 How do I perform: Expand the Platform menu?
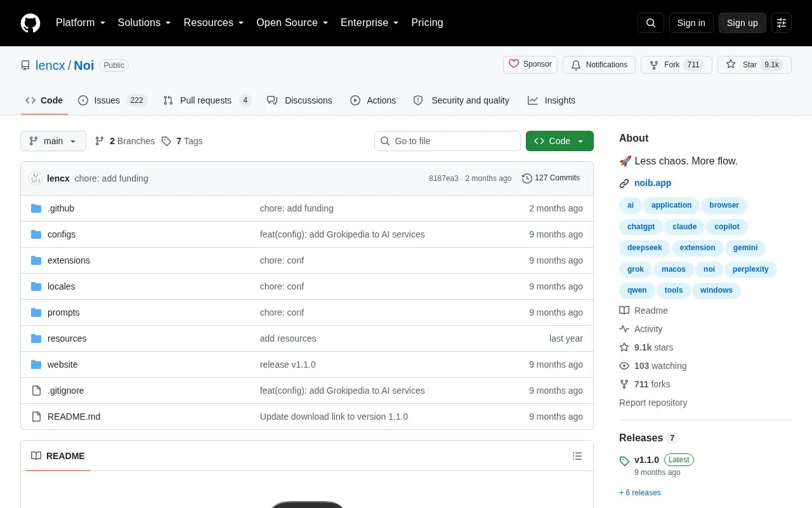click(81, 23)
